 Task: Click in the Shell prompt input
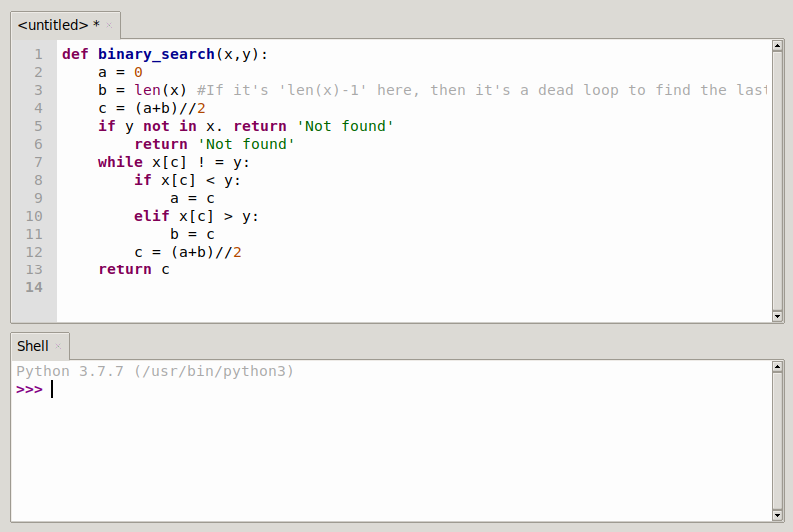click(409, 390)
